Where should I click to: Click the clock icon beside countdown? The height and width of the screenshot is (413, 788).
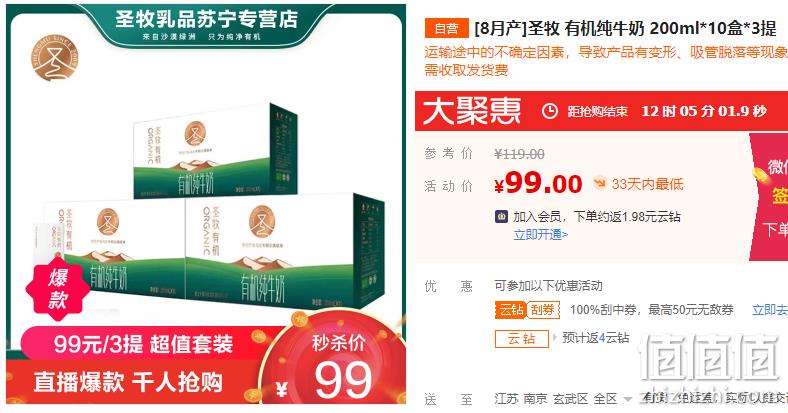[x=549, y=111]
